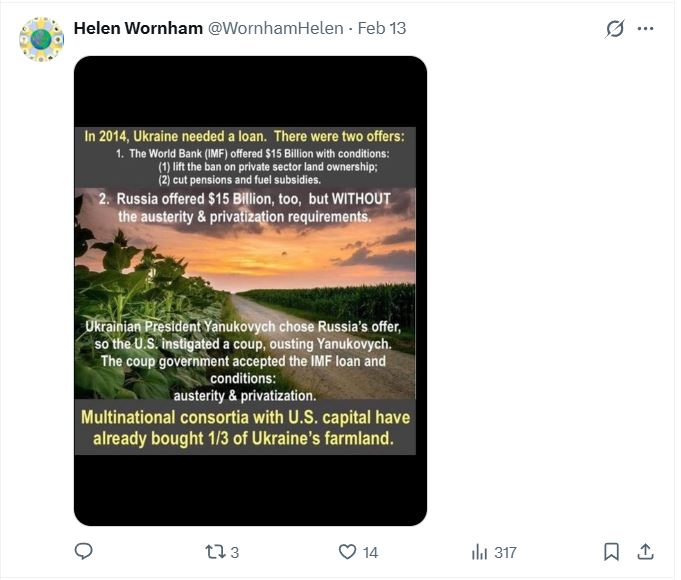Click the reply speech bubble icon
Screen dimensions: 681x580
pyautogui.click(x=84, y=551)
